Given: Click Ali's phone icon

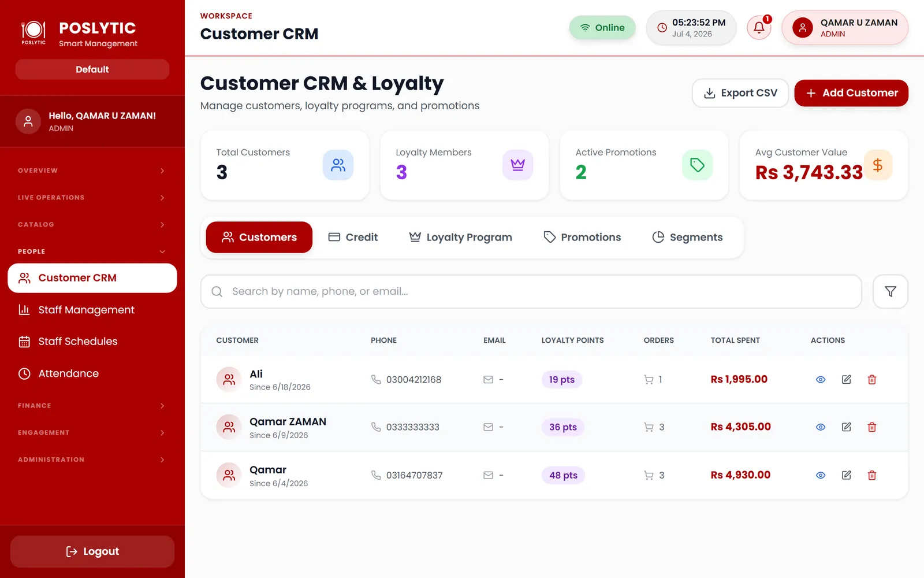Looking at the screenshot, I should pyautogui.click(x=376, y=380).
